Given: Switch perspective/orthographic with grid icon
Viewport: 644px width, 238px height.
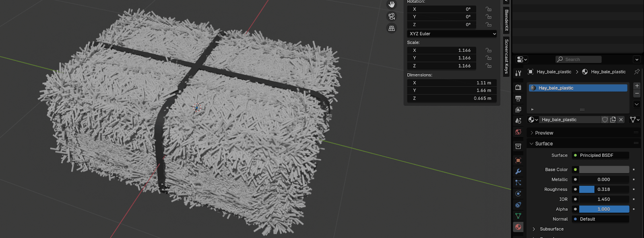Looking at the screenshot, I should (x=391, y=28).
